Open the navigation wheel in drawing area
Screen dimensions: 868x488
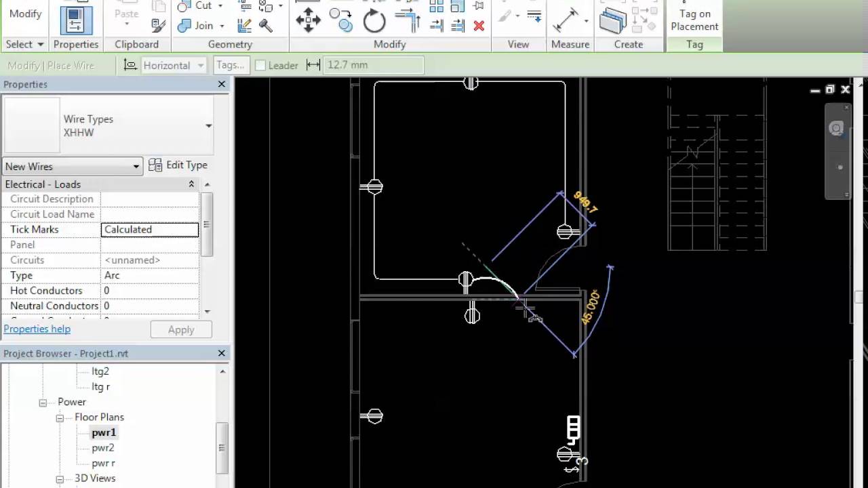tap(837, 128)
